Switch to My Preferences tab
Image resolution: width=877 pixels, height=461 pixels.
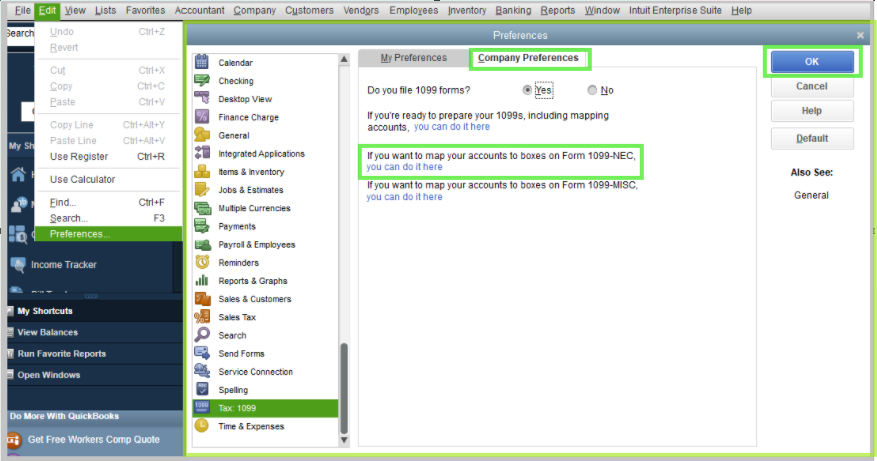(413, 58)
